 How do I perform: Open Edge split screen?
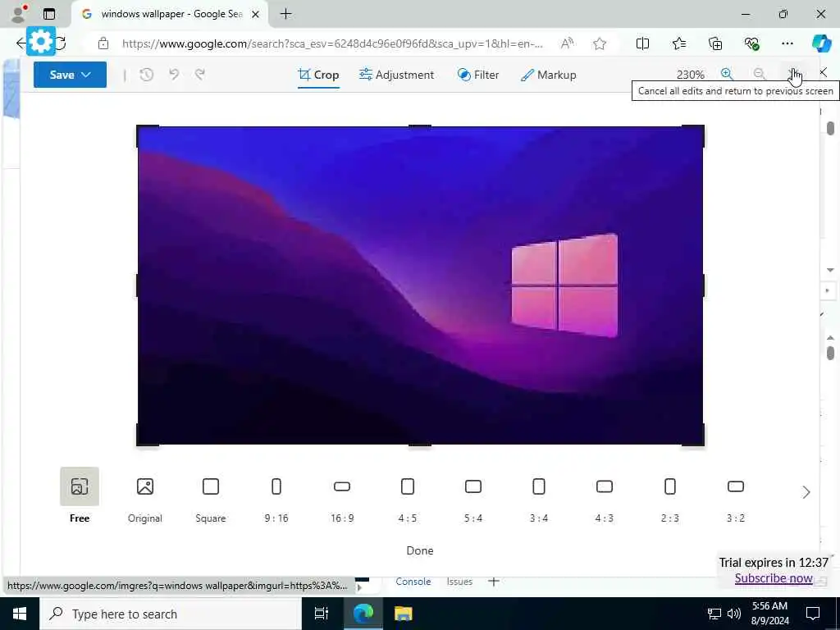[642, 44]
